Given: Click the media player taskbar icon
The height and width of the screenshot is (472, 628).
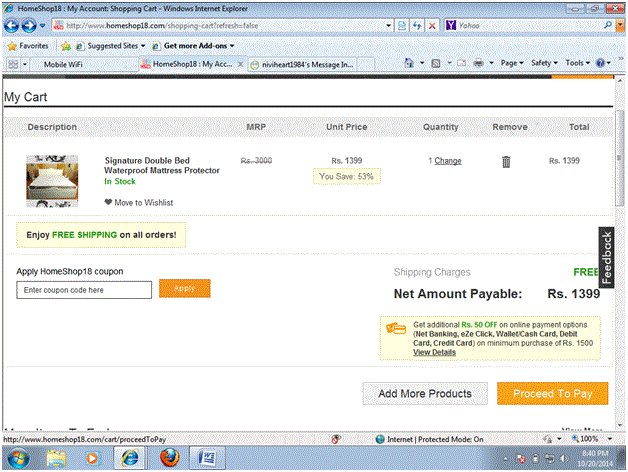Looking at the screenshot, I should [93, 457].
